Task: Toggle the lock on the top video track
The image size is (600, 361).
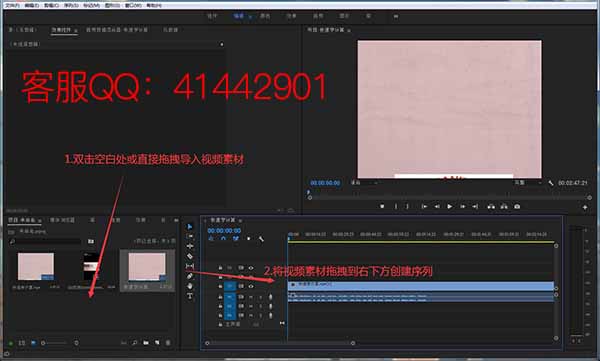Action: coord(220,268)
